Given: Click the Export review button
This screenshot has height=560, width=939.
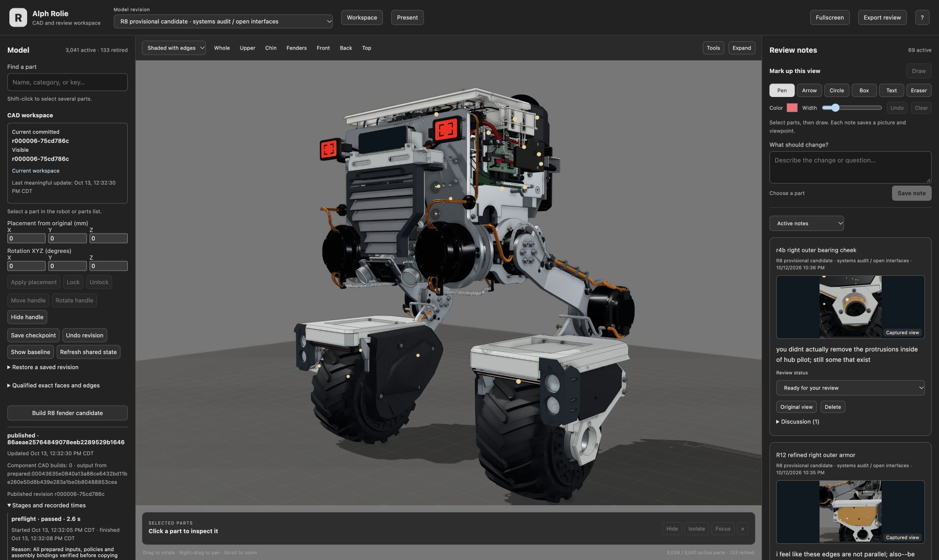Looking at the screenshot, I should [882, 17].
